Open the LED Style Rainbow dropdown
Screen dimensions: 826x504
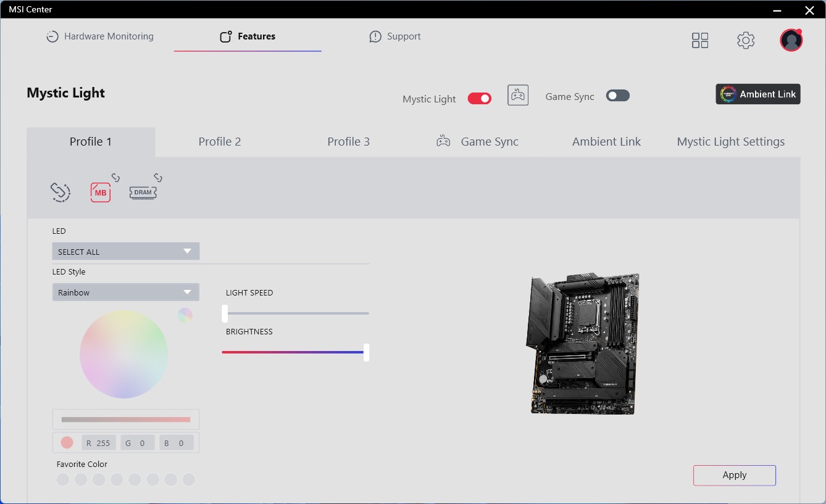click(x=126, y=292)
